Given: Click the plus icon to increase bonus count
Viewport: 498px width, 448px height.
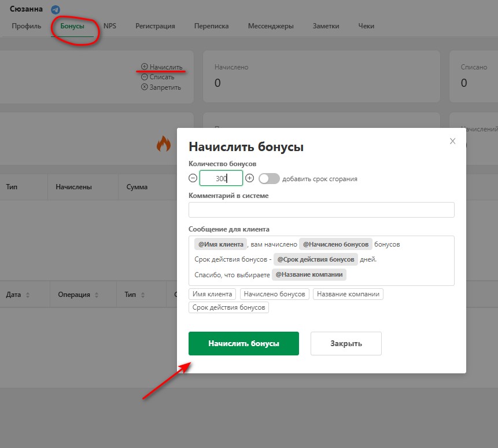Looking at the screenshot, I should [250, 178].
